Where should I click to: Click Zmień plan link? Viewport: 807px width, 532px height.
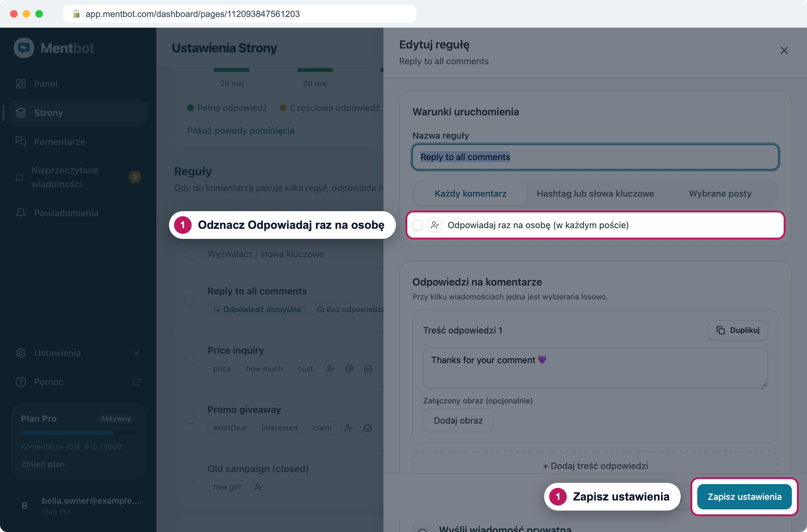tap(43, 464)
